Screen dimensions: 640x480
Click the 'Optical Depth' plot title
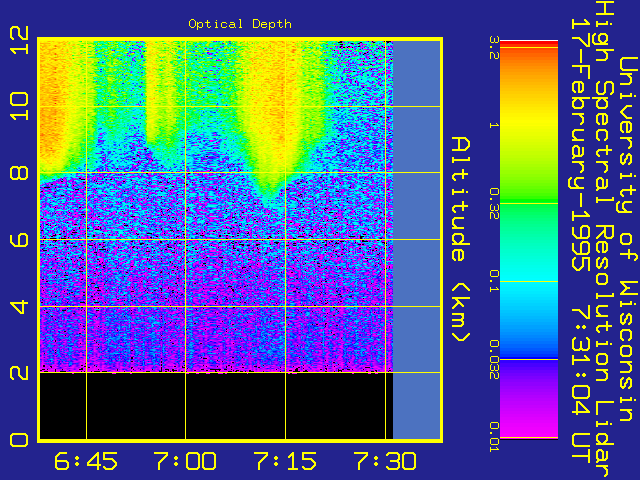click(x=240, y=24)
